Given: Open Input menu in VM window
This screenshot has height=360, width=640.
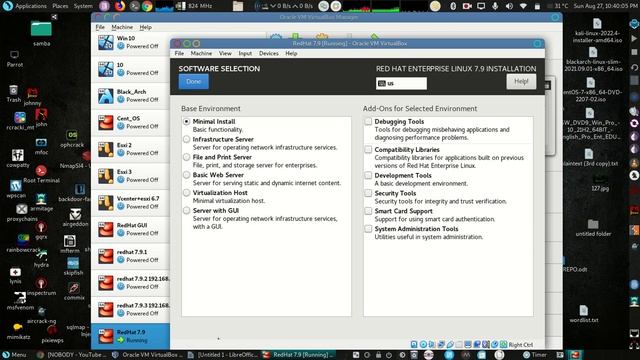Looking at the screenshot, I should point(245,53).
